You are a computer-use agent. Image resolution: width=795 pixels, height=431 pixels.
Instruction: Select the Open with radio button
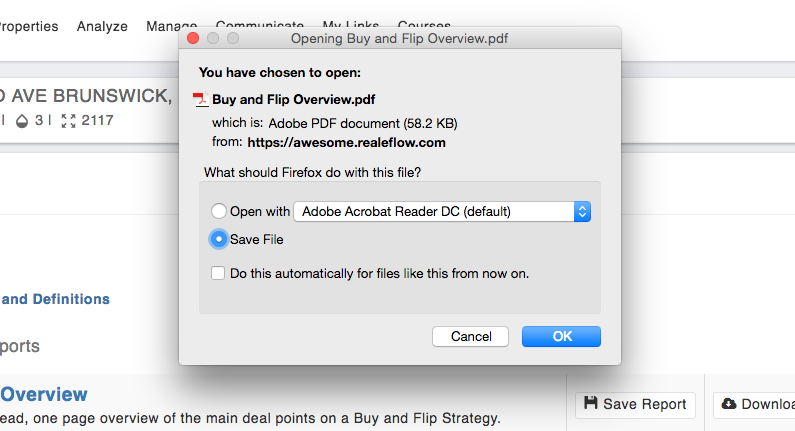click(x=219, y=211)
